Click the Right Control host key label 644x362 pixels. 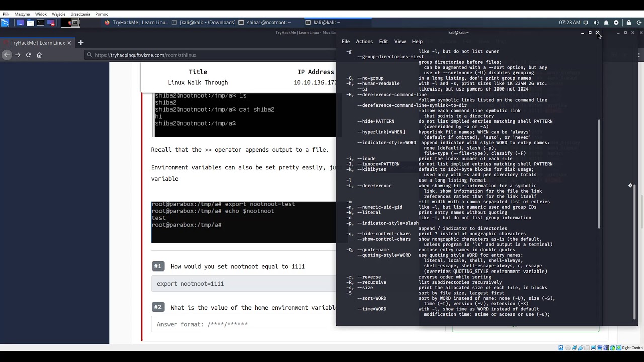[633, 348]
